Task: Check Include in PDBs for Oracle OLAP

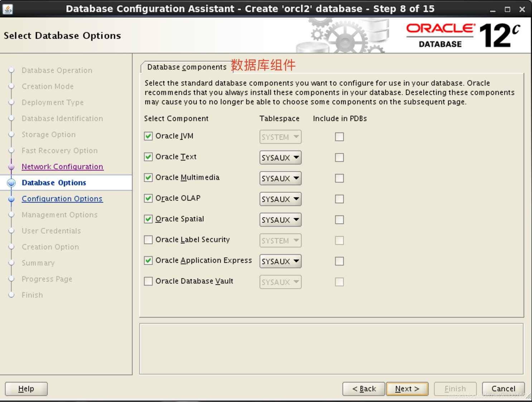Action: (x=339, y=199)
